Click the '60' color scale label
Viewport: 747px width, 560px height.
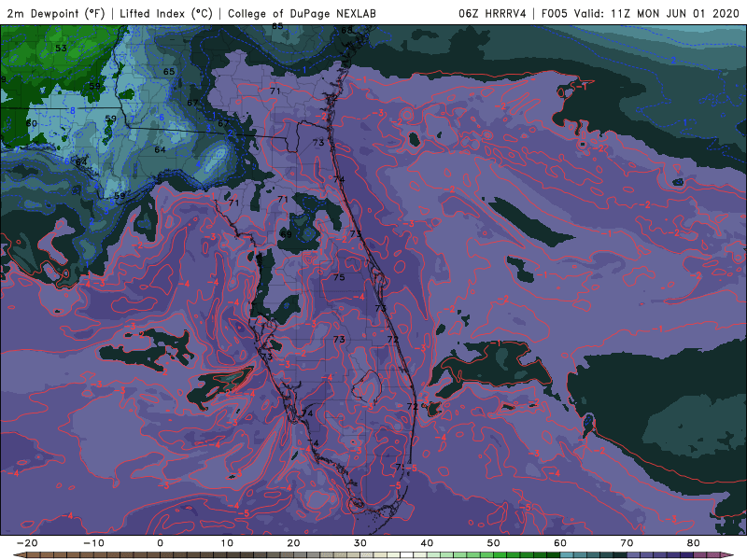click(560, 543)
